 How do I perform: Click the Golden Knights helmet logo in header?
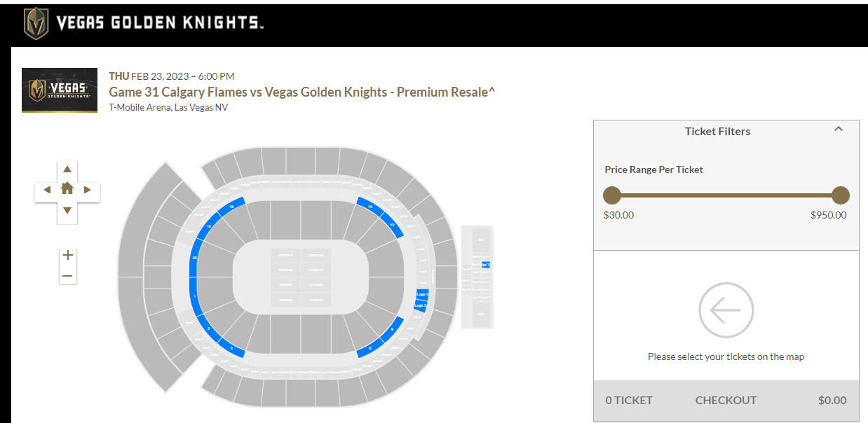click(x=36, y=23)
